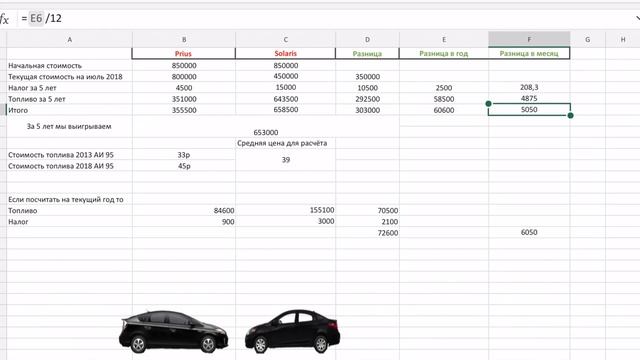Image resolution: width=640 pixels, height=360 pixels.
Task: Select column E header
Action: point(444,40)
